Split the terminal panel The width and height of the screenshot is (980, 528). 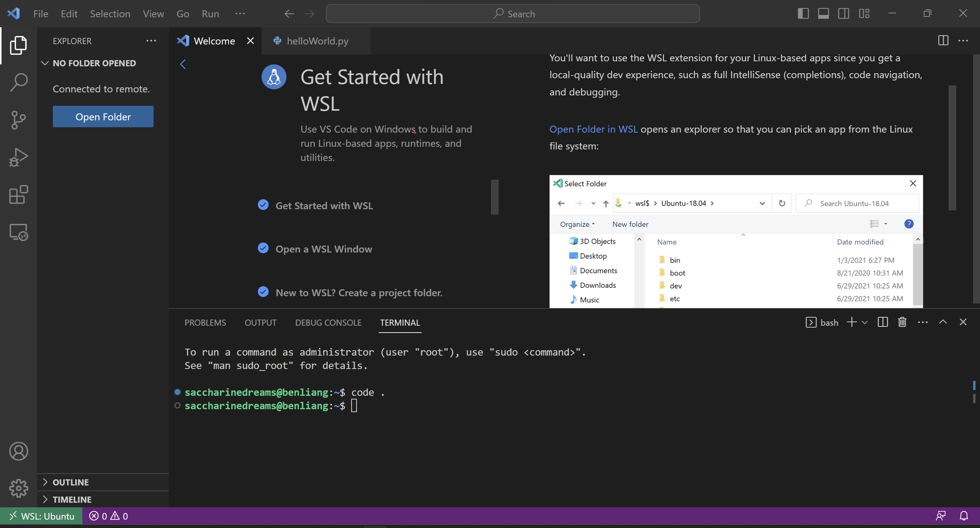tap(883, 322)
